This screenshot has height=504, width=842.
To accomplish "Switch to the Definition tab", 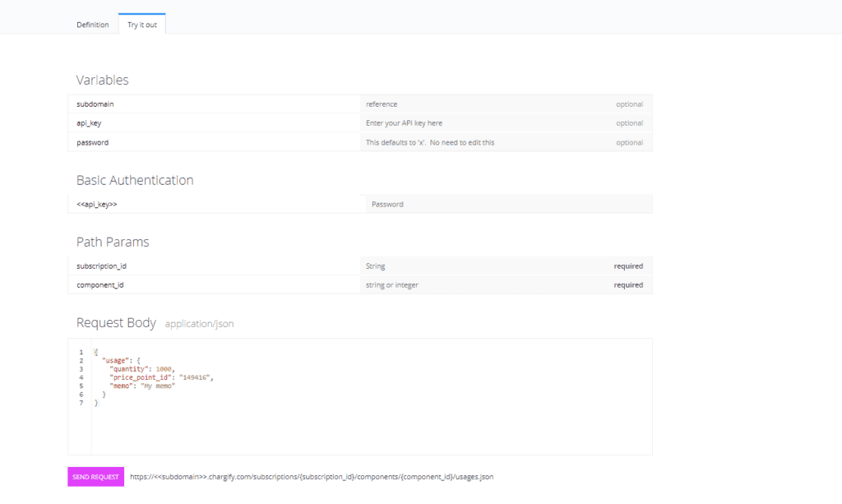I will [x=92, y=25].
